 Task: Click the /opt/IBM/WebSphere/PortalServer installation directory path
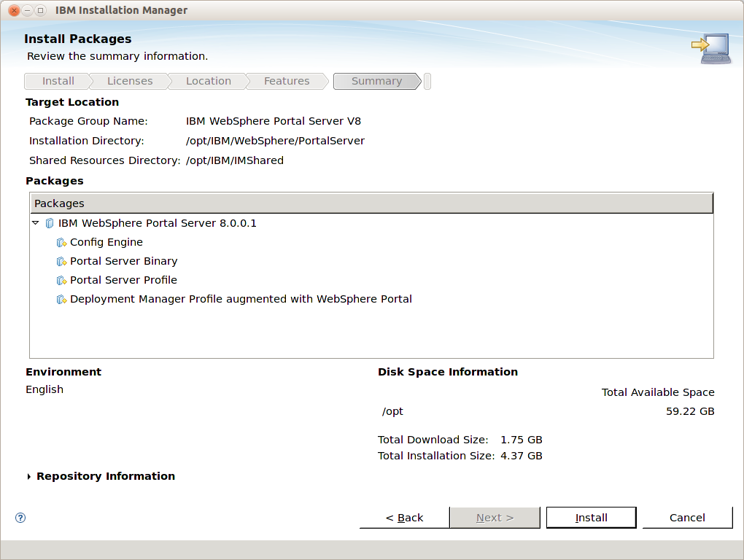click(275, 141)
